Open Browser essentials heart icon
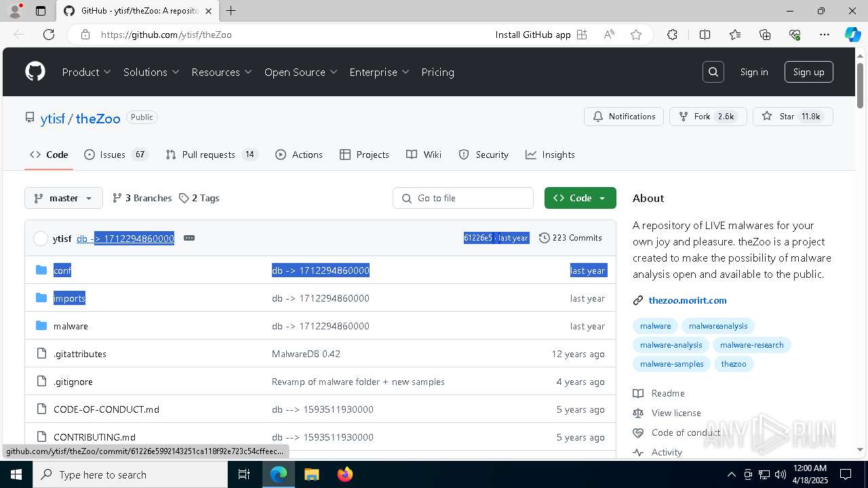Image resolution: width=868 pixels, height=488 pixels. [795, 35]
